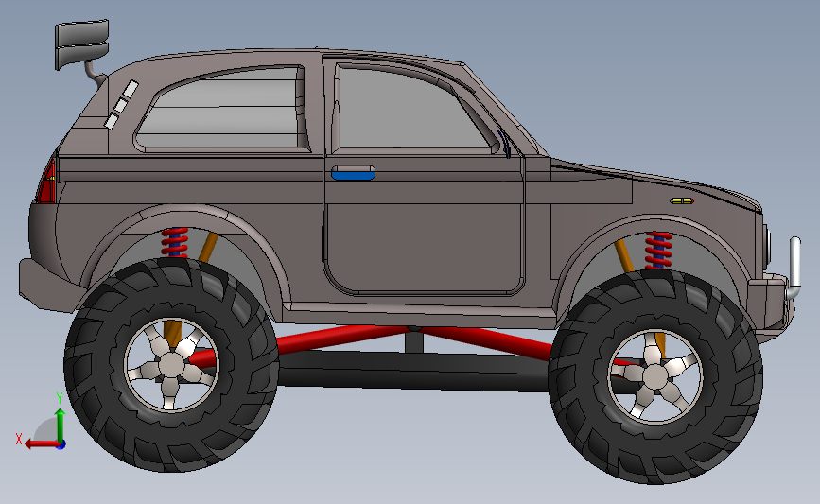Select the black drive shaft tube between wheels

tap(413, 370)
